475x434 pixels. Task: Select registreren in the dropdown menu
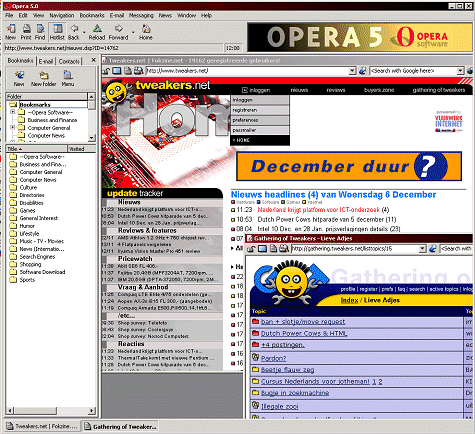tap(260, 110)
